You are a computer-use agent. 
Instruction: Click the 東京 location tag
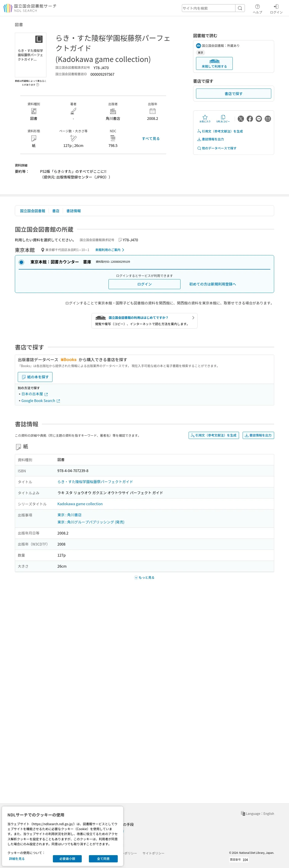(x=201, y=53)
